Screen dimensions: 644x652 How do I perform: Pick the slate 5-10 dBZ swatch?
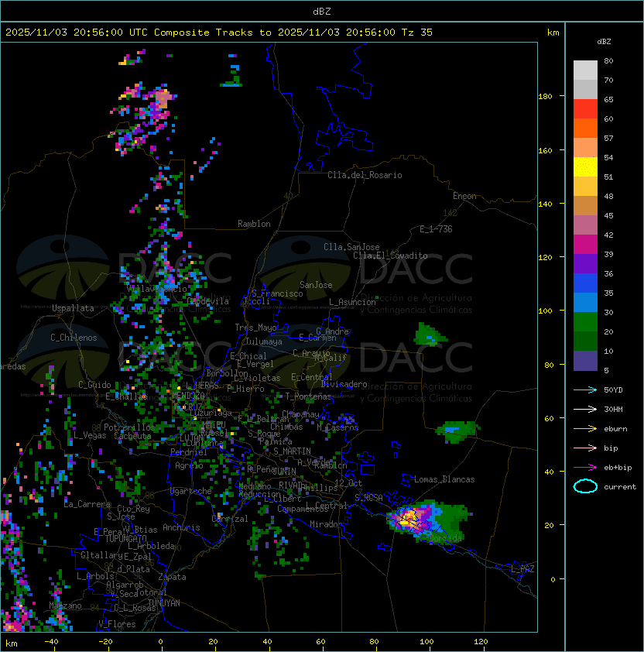tap(585, 361)
